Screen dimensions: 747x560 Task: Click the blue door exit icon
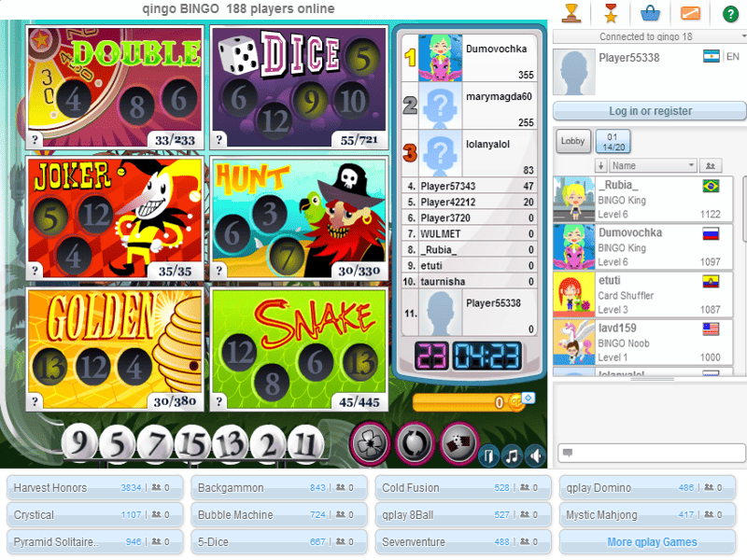pyautogui.click(x=488, y=456)
